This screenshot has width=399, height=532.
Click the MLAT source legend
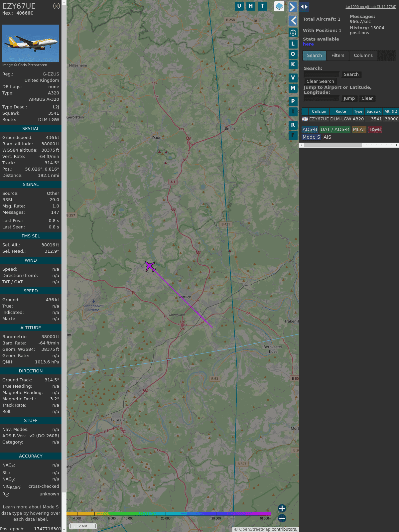[359, 129]
